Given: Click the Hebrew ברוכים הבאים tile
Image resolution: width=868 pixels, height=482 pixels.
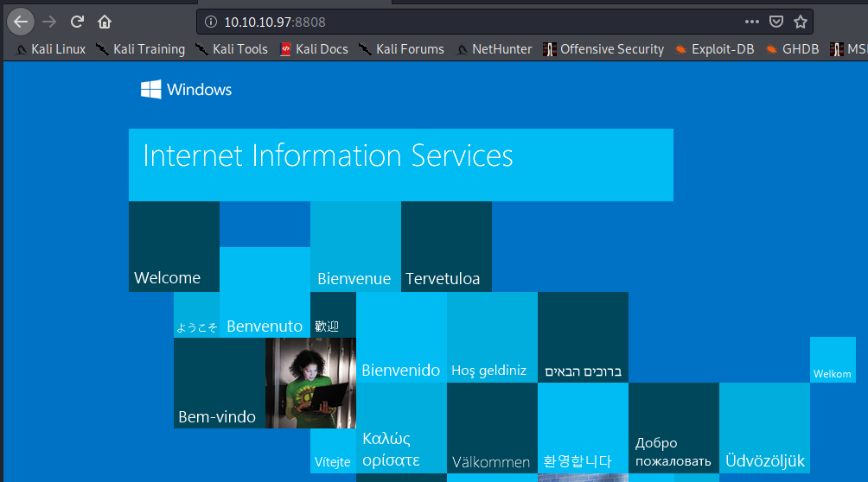Looking at the screenshot, I should click(x=583, y=337).
